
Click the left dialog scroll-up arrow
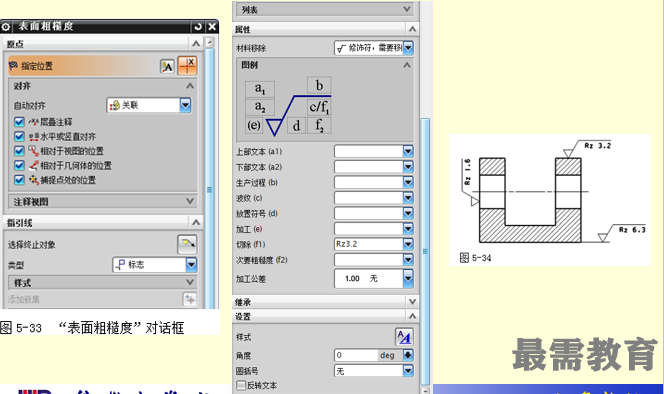(210, 42)
